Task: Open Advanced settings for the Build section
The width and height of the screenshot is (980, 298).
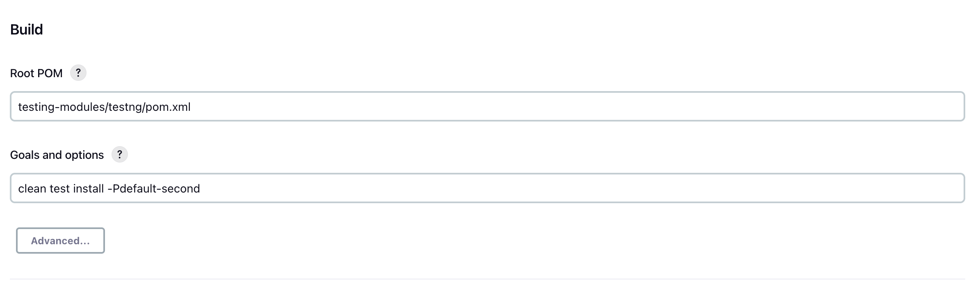Action: [60, 241]
